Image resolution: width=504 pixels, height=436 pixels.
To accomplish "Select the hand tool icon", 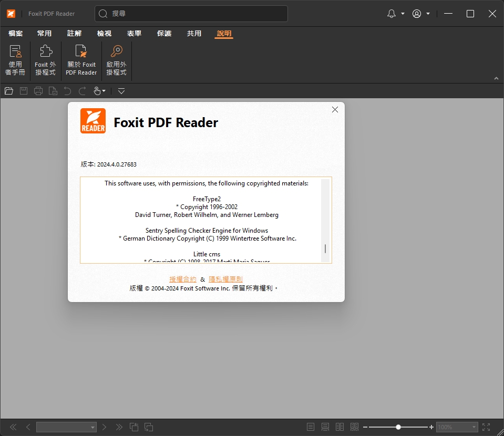I will pyautogui.click(x=97, y=91).
